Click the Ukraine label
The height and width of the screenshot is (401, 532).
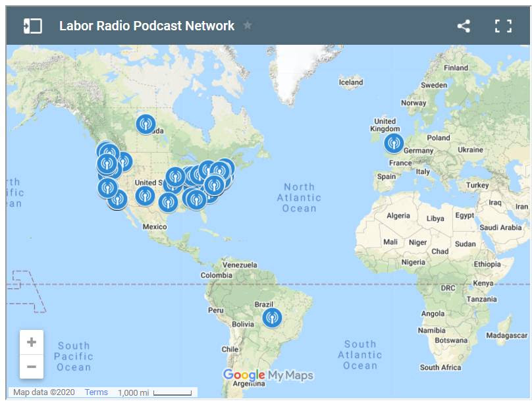pyautogui.click(x=470, y=149)
